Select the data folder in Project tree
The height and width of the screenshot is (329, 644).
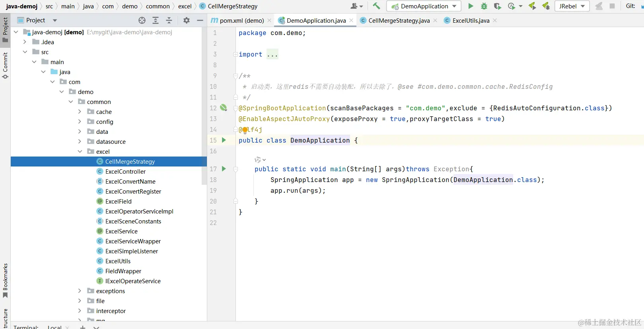tap(102, 131)
